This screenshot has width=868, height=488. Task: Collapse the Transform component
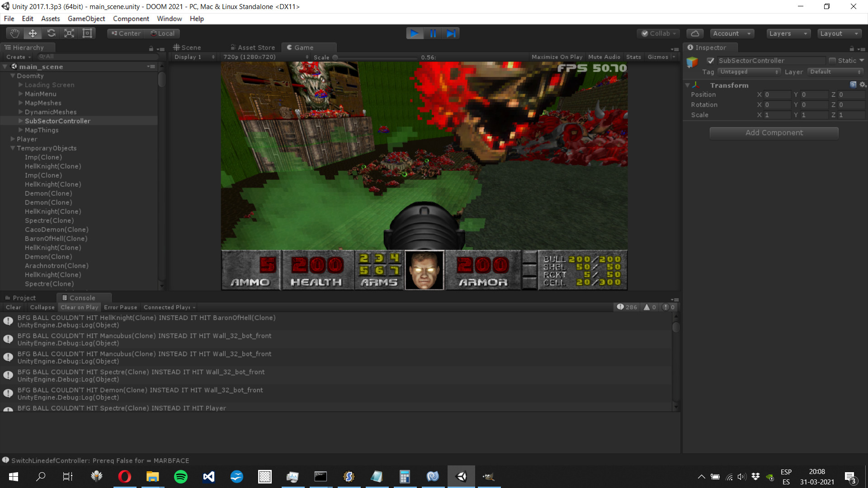pos(688,85)
